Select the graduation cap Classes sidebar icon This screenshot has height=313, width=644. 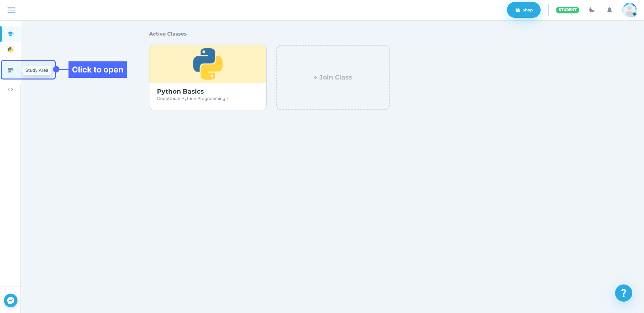[10, 34]
